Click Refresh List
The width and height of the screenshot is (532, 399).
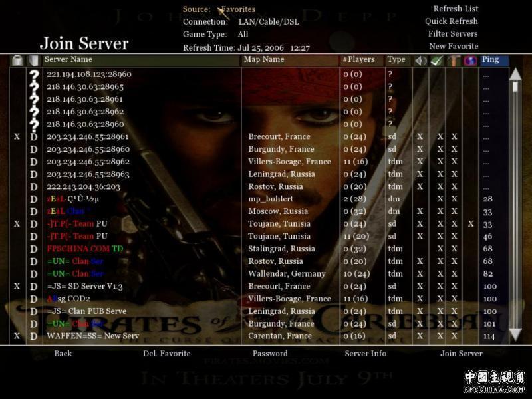tap(456, 9)
